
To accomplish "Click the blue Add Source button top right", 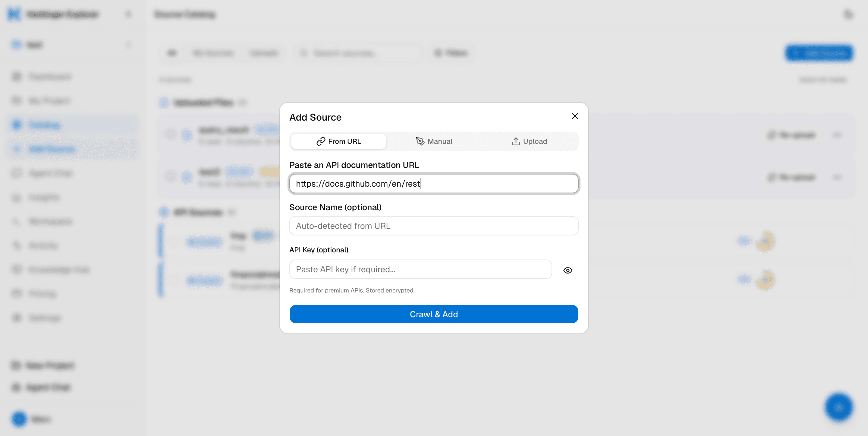I will (x=819, y=53).
